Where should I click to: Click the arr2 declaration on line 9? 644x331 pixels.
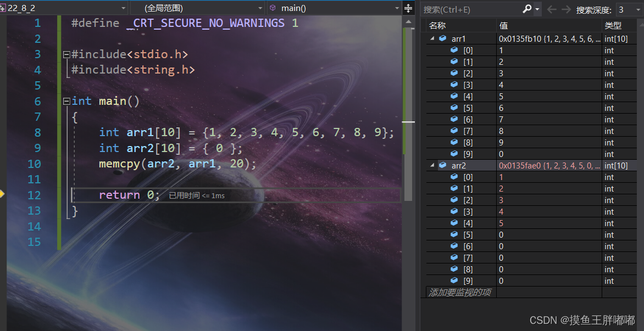tap(171, 148)
